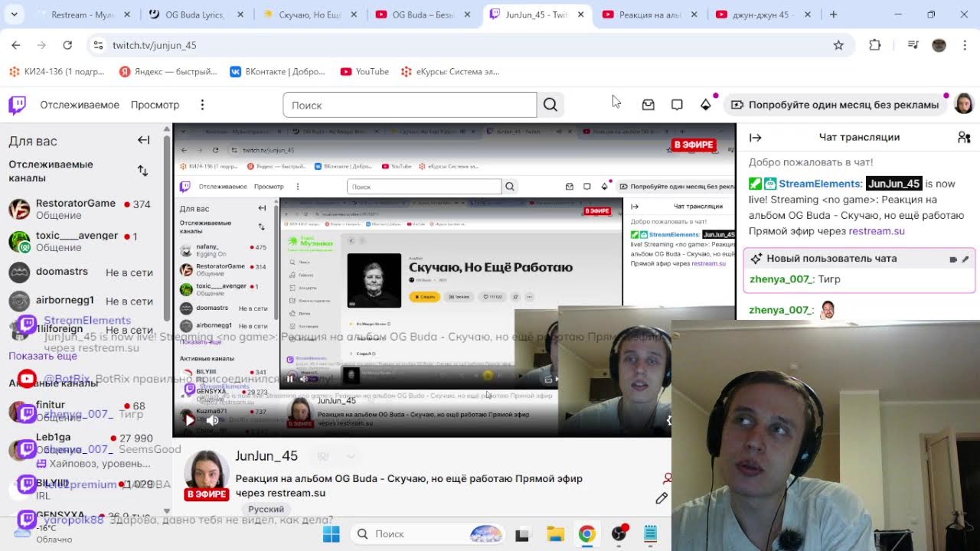Open tab search dropdown in Chrome
This screenshot has width=980, height=551.
[15, 15]
